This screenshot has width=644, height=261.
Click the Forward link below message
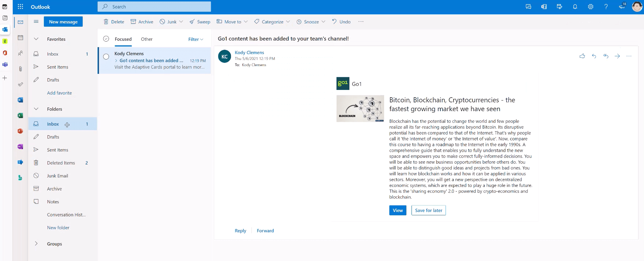pos(265,231)
